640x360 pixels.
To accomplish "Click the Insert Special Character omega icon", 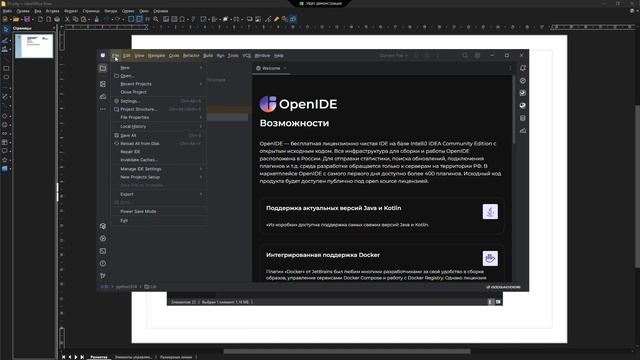I will (182, 19).
